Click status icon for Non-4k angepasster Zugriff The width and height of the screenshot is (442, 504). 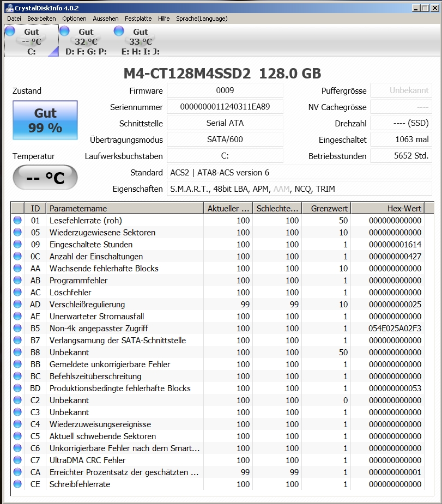click(17, 328)
